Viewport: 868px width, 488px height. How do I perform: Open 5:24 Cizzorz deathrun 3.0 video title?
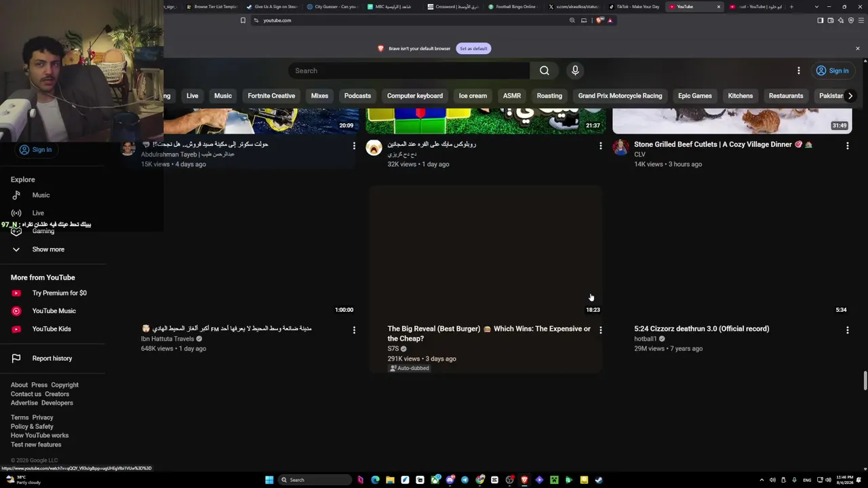pyautogui.click(x=701, y=329)
